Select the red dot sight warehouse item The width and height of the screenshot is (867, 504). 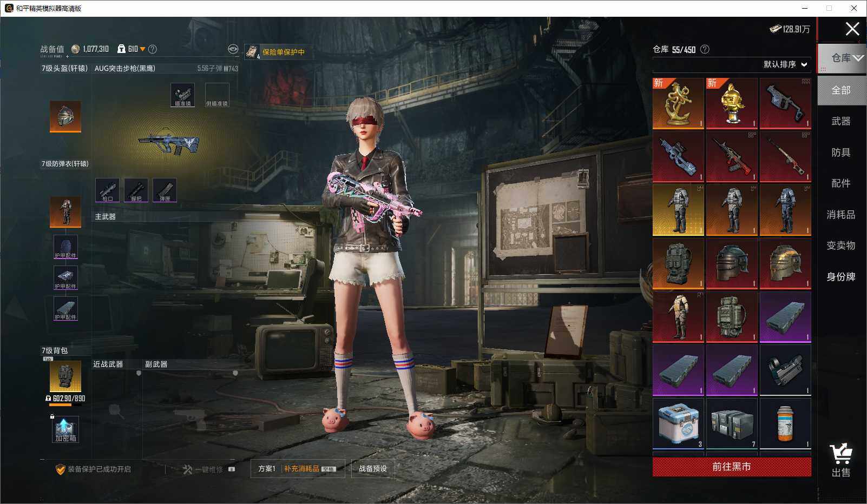785,370
